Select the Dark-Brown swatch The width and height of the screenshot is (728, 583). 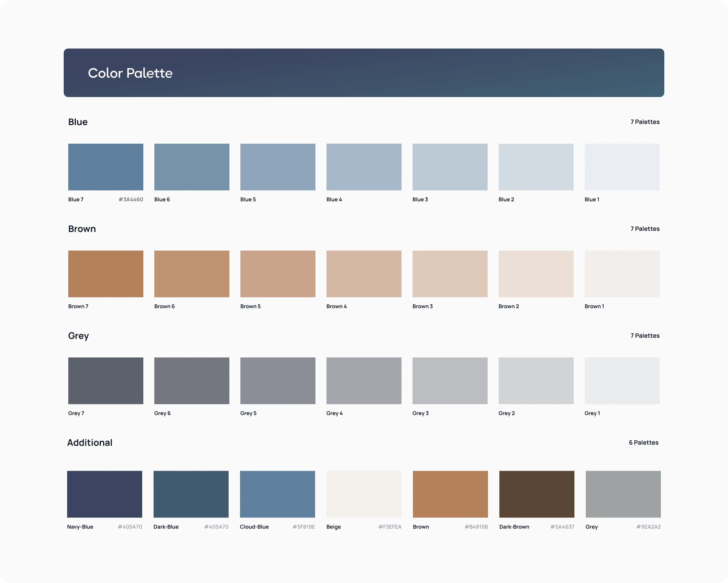[x=537, y=494]
